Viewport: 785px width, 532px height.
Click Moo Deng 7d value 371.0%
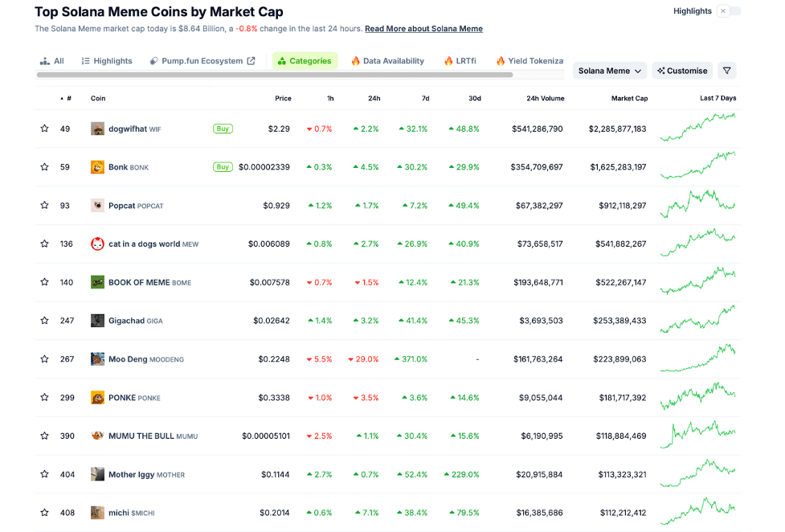(x=411, y=359)
